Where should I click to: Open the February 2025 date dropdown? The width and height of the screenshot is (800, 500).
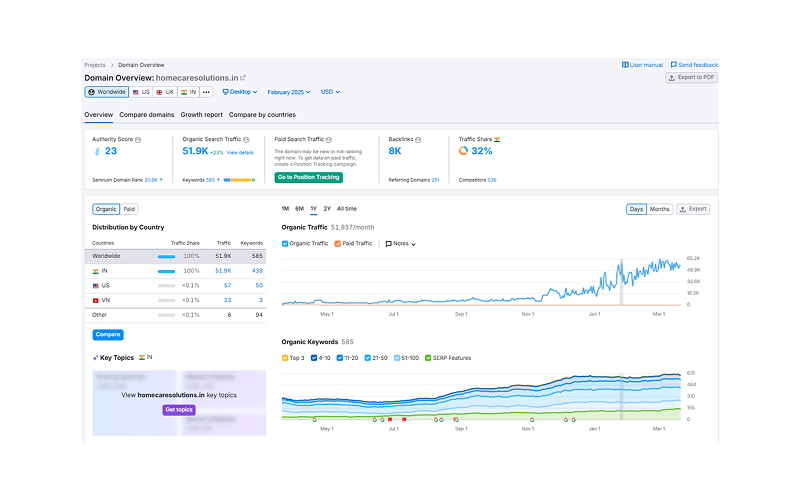pyautogui.click(x=289, y=92)
